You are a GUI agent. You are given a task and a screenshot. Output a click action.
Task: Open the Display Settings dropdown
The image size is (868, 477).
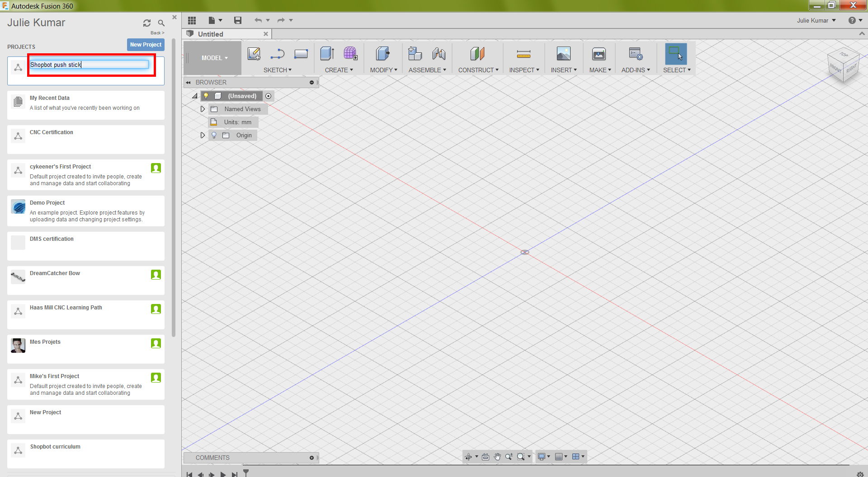point(544,457)
